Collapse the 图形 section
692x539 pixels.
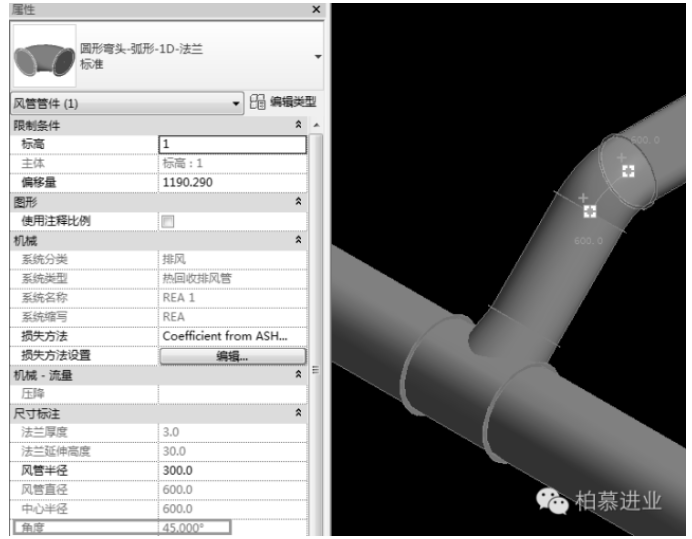(x=298, y=202)
